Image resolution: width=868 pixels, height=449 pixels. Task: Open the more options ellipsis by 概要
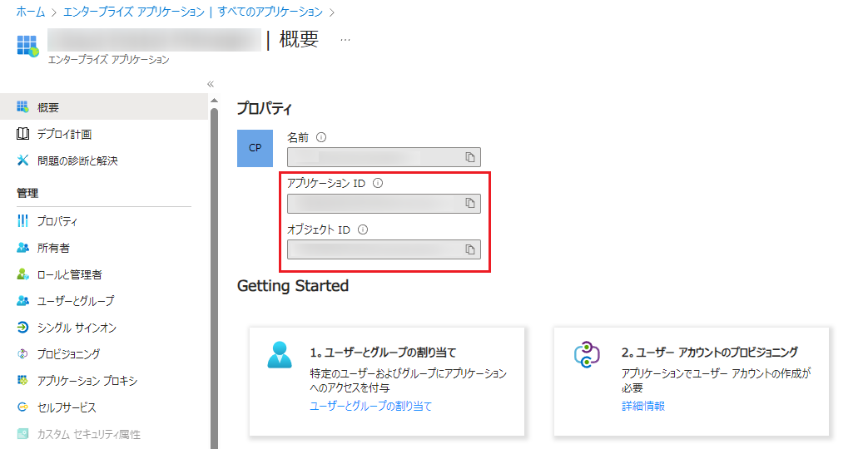(x=345, y=40)
